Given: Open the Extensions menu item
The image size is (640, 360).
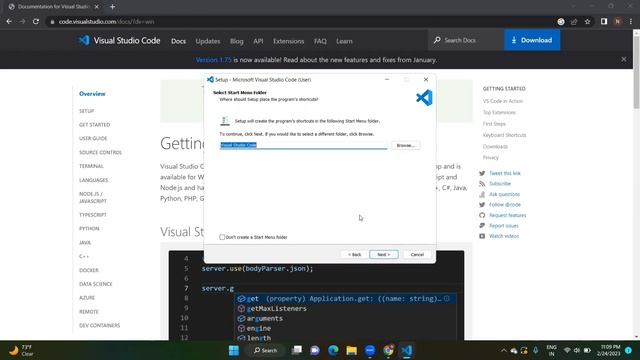Looking at the screenshot, I should click(x=289, y=41).
